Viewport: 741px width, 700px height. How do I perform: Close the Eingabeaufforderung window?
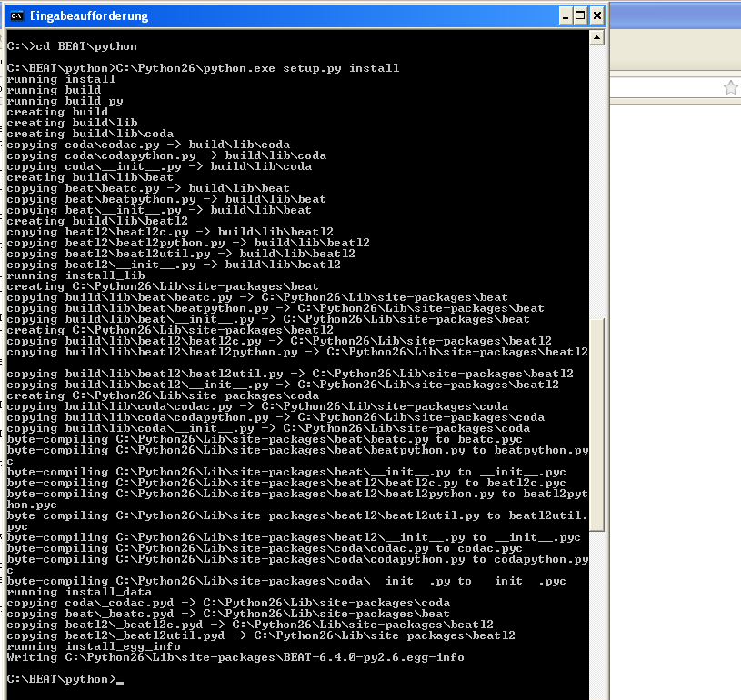[x=597, y=15]
